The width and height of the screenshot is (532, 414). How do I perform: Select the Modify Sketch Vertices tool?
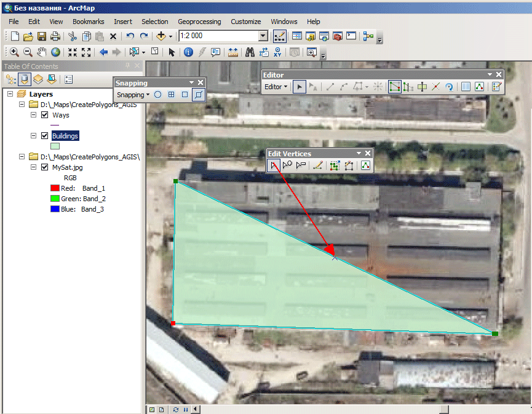pos(274,165)
